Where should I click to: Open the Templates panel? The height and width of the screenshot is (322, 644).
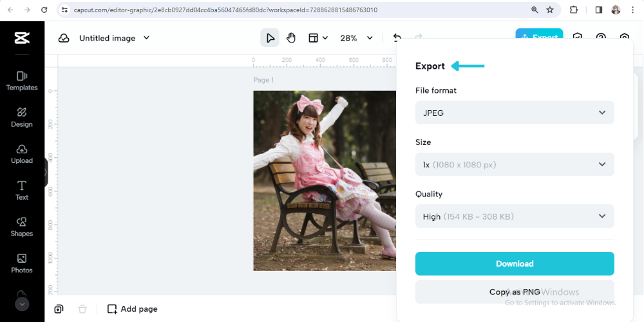(x=22, y=80)
